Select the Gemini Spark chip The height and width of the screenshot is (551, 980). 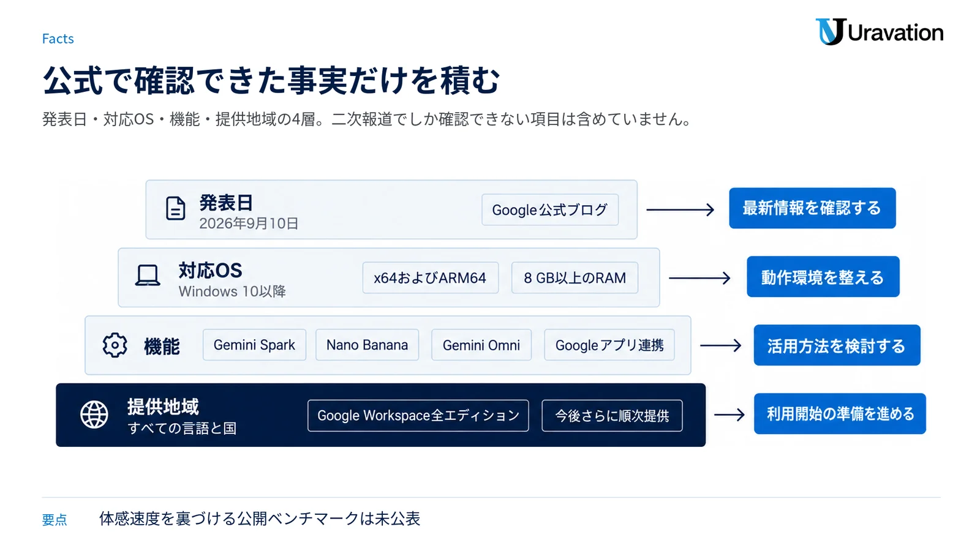tap(254, 345)
